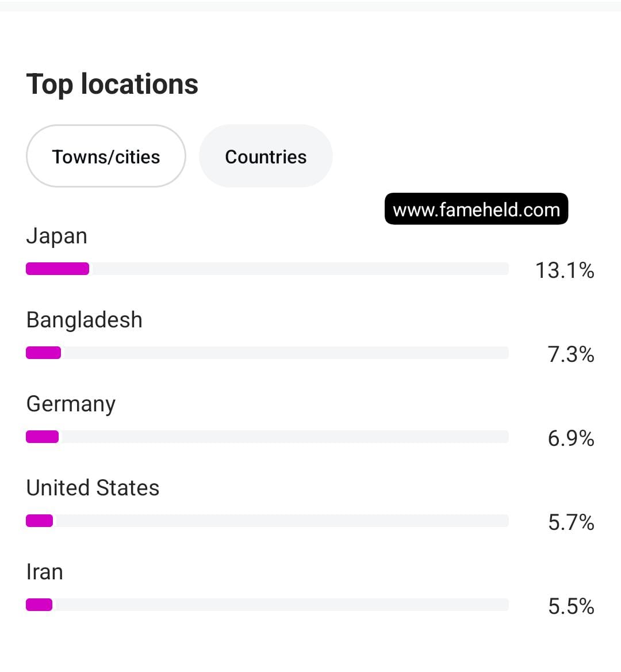Tap the Germany magenta bar fill
Image resolution: width=621 pixels, height=672 pixels.
(x=42, y=437)
